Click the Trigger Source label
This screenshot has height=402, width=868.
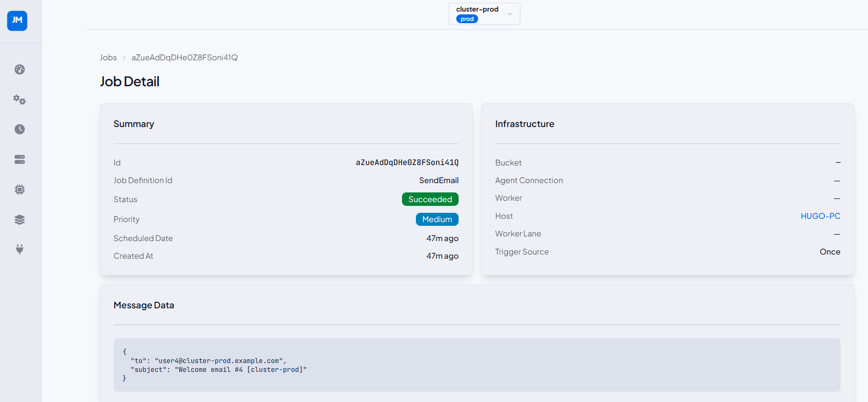click(522, 252)
